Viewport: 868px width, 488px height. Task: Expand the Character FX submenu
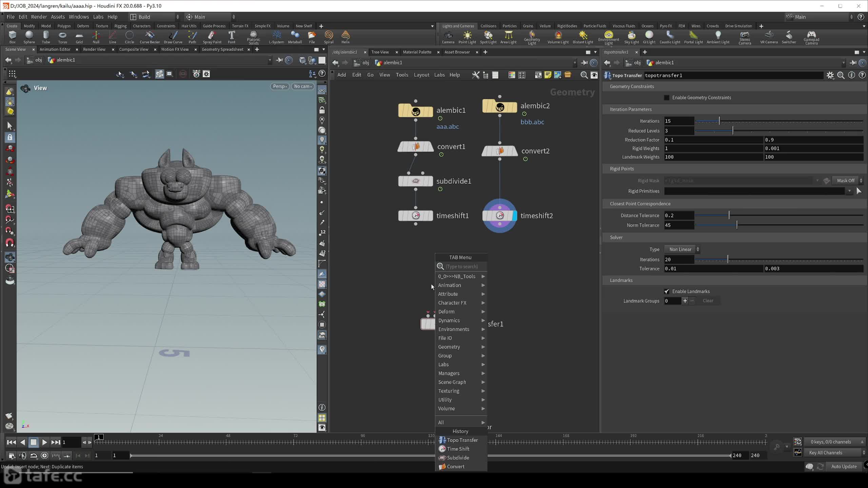coord(461,303)
